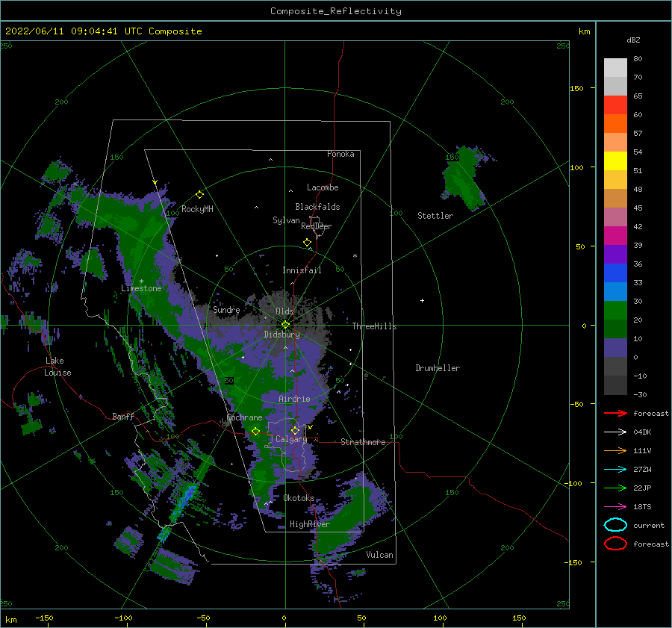Click the yellow diamond marker below RedDeer
This screenshot has height=628, width=672.
coord(307,242)
